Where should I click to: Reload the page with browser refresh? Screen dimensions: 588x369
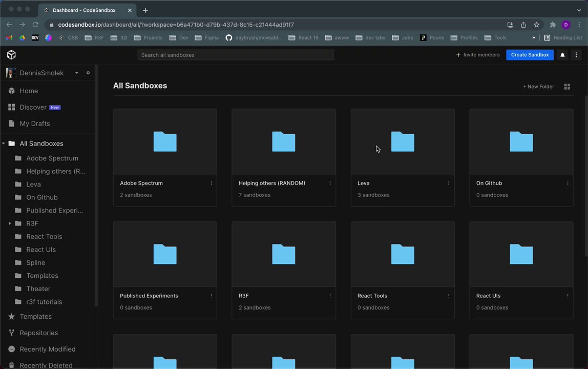35,25
